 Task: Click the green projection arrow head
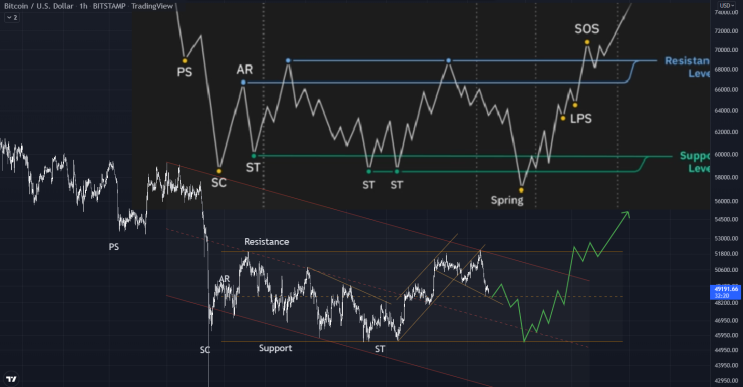626,214
